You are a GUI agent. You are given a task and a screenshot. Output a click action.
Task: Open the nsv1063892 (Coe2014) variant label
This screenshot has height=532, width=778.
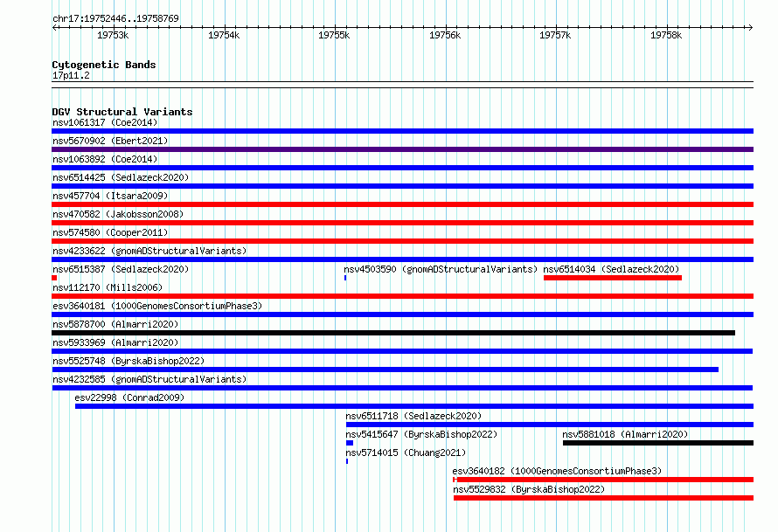tap(105, 159)
